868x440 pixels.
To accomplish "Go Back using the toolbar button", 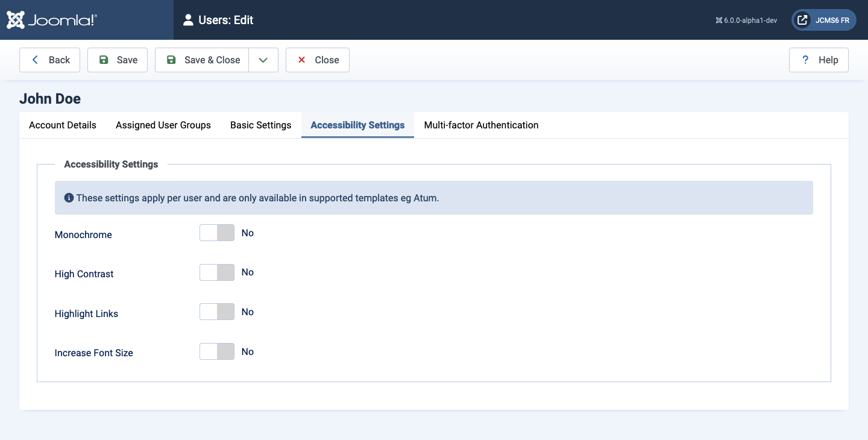I will click(50, 60).
